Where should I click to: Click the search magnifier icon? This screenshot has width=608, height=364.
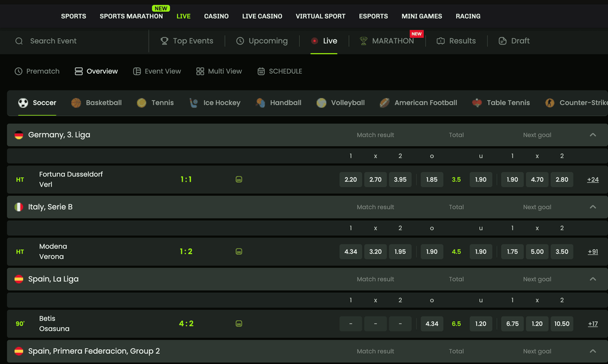click(x=19, y=41)
